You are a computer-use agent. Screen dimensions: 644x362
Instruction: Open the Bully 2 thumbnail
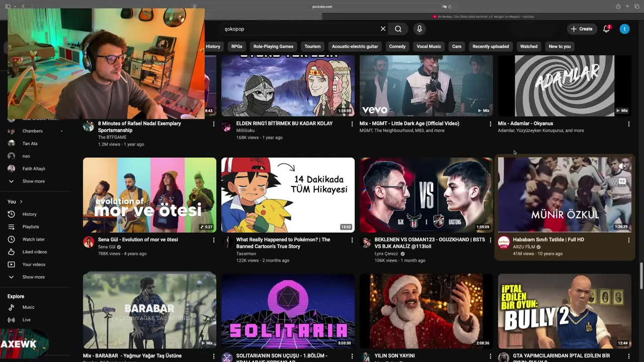(x=565, y=311)
